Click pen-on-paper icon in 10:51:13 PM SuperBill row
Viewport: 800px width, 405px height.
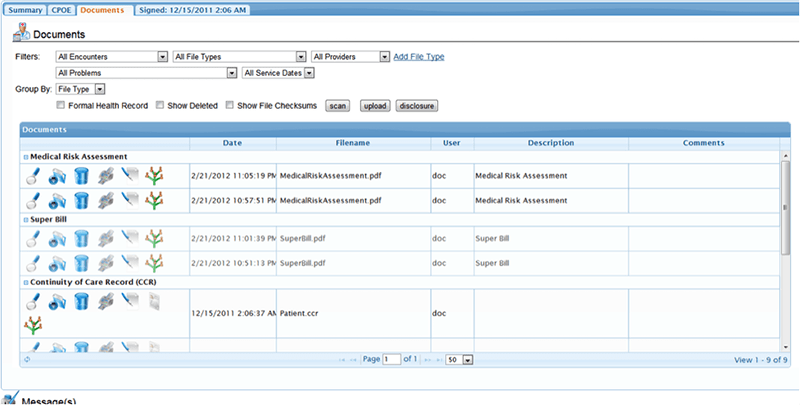tap(130, 262)
